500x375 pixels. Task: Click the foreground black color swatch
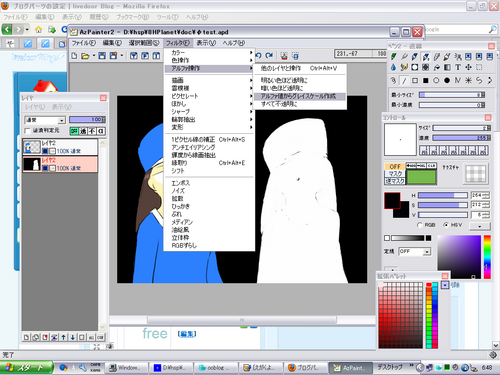point(392,201)
